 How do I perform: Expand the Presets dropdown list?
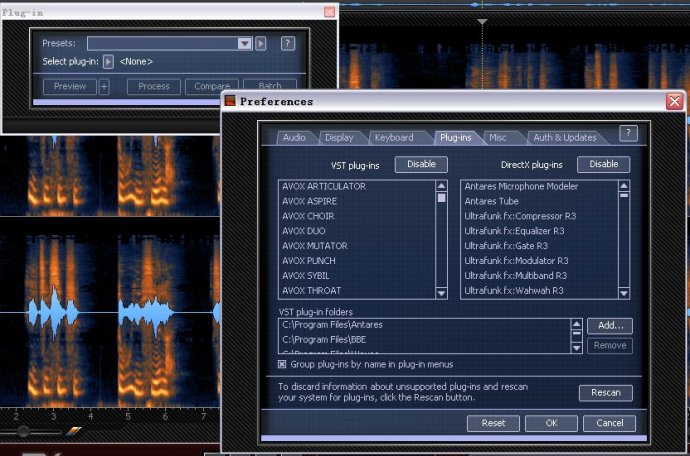[x=244, y=43]
